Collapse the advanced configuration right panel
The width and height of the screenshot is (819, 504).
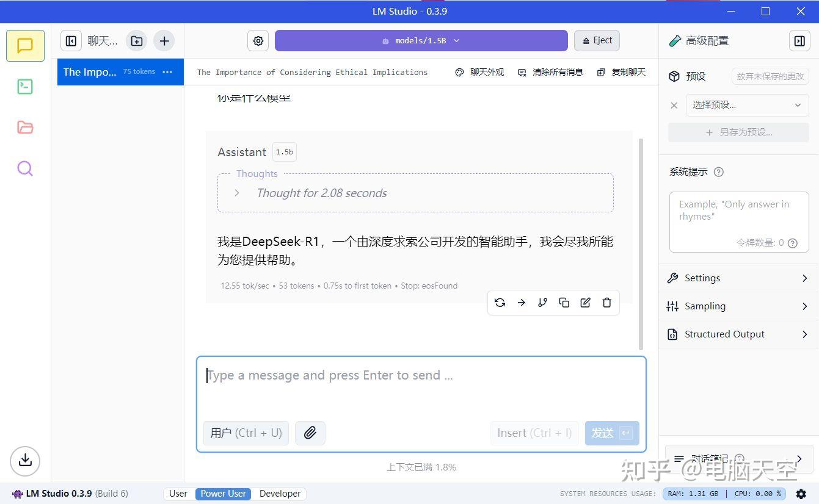coord(799,41)
